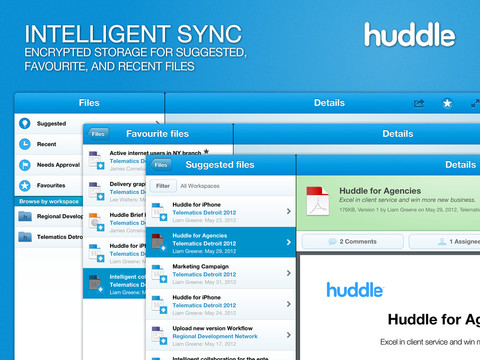Click file icon for Huddle for iPhone May 23
480x360 pixels.
(159, 211)
